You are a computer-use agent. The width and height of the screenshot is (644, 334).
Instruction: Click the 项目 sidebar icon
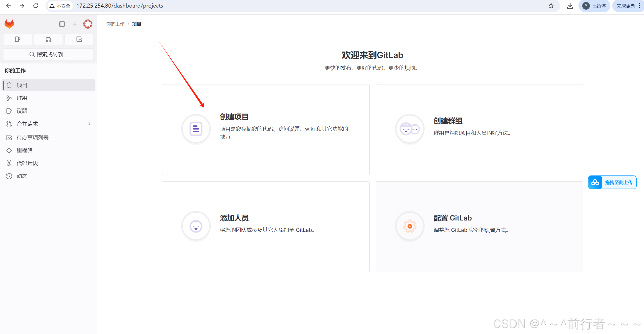pyautogui.click(x=9, y=85)
